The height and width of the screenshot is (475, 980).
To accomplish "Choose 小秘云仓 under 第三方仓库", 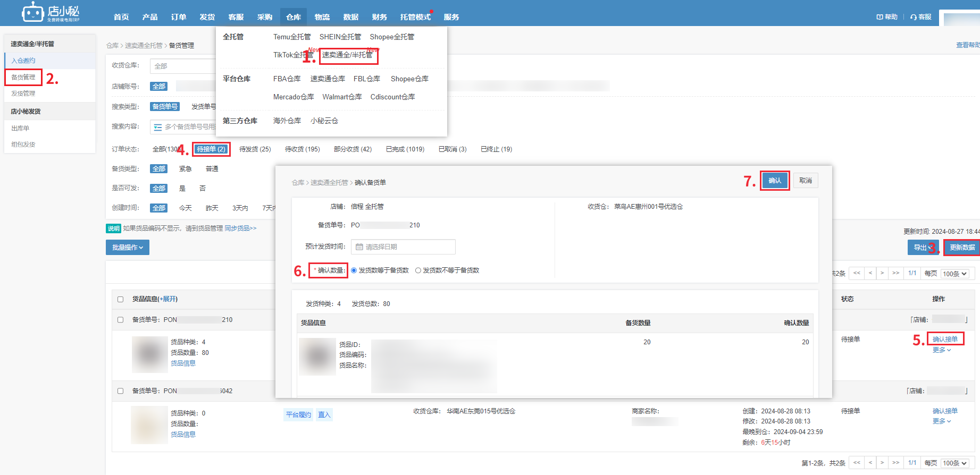I will click(x=324, y=121).
